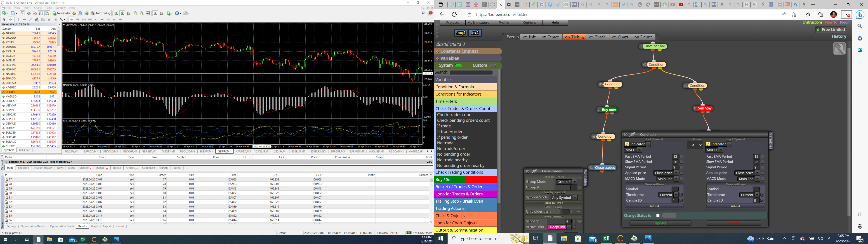Open the fxDreema Projects menu
This screenshot has width=868, height=244.
tap(452, 23)
